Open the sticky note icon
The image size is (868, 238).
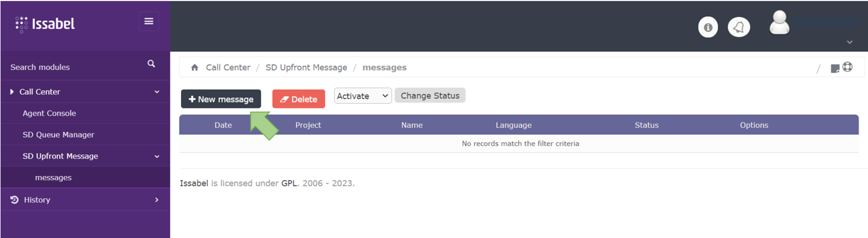tap(835, 69)
